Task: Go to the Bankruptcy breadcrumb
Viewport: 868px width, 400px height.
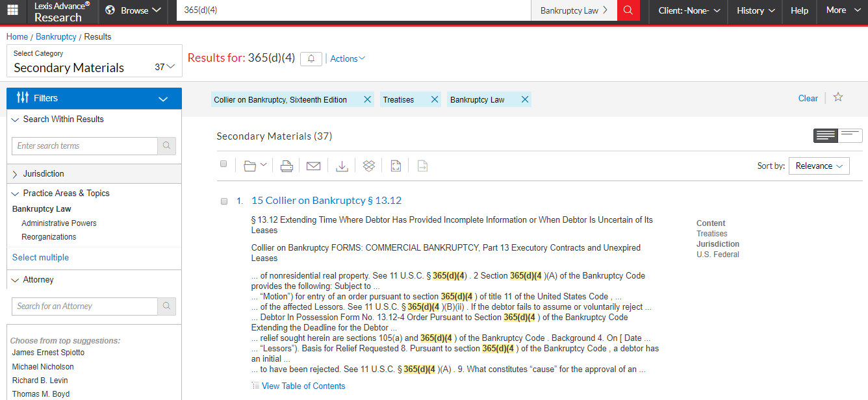Action: tap(56, 37)
